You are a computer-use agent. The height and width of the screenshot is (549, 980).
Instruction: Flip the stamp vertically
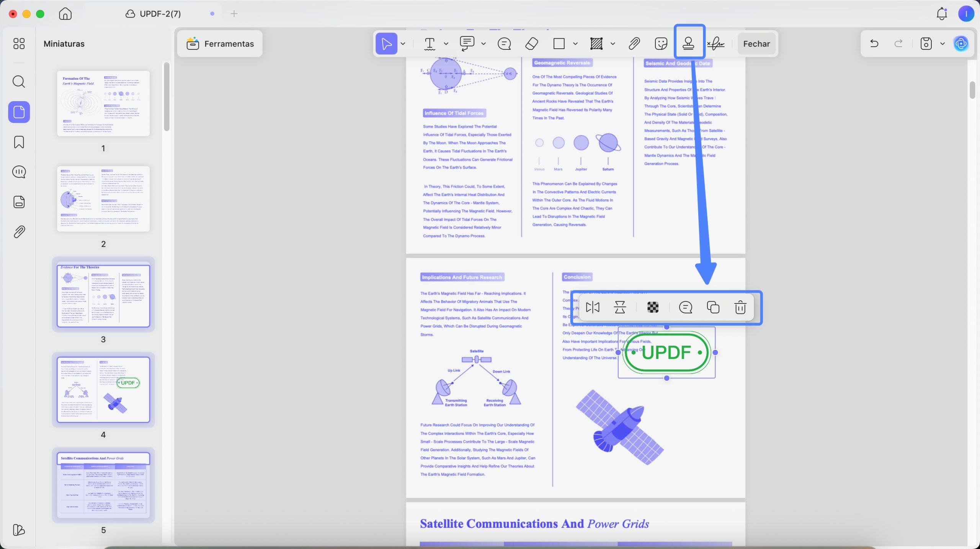coord(620,307)
